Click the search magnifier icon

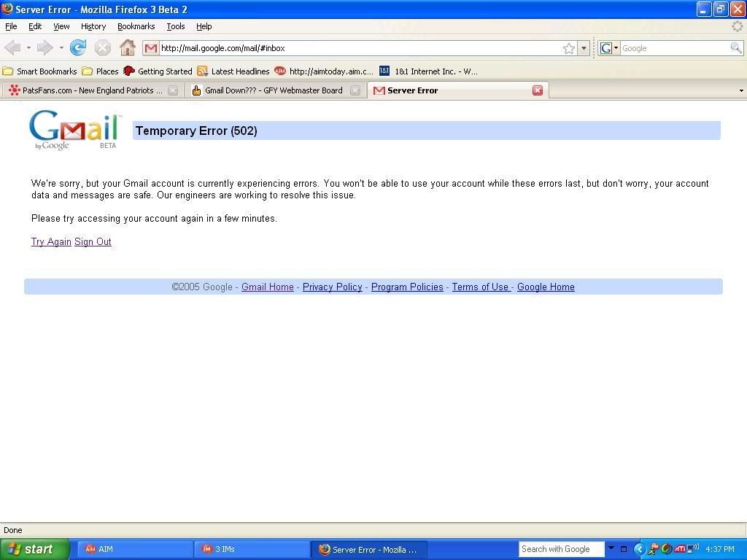coord(736,48)
